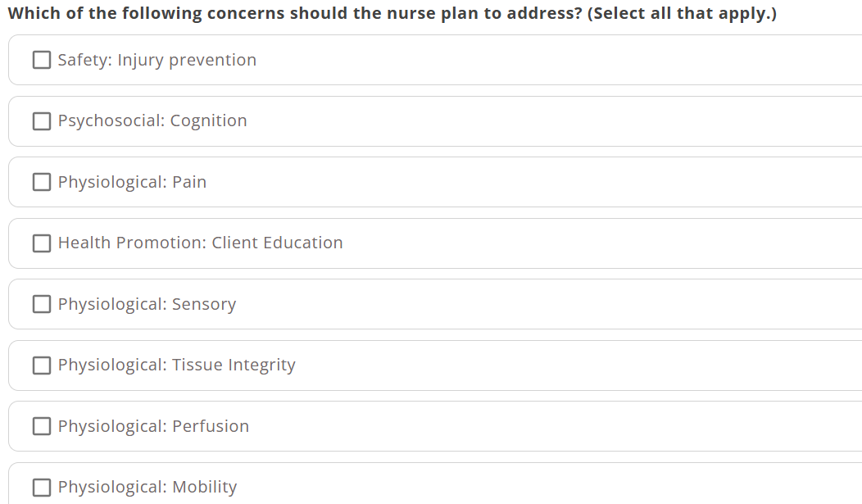
Task: Click the 'Safety: Injury prevention' label text
Action: coord(157,60)
